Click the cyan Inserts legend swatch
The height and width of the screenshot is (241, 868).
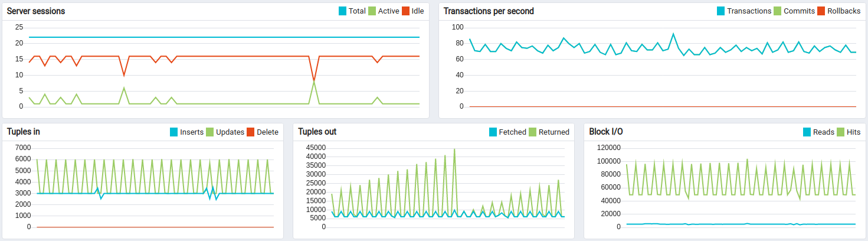tap(174, 132)
